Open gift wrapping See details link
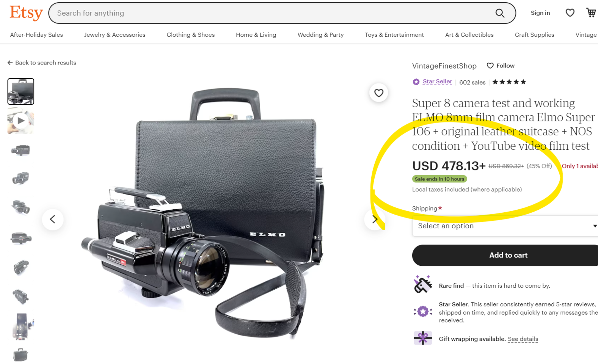 point(523,339)
